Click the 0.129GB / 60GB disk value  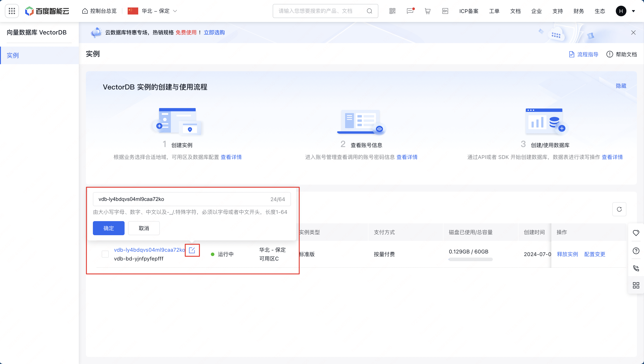(468, 251)
